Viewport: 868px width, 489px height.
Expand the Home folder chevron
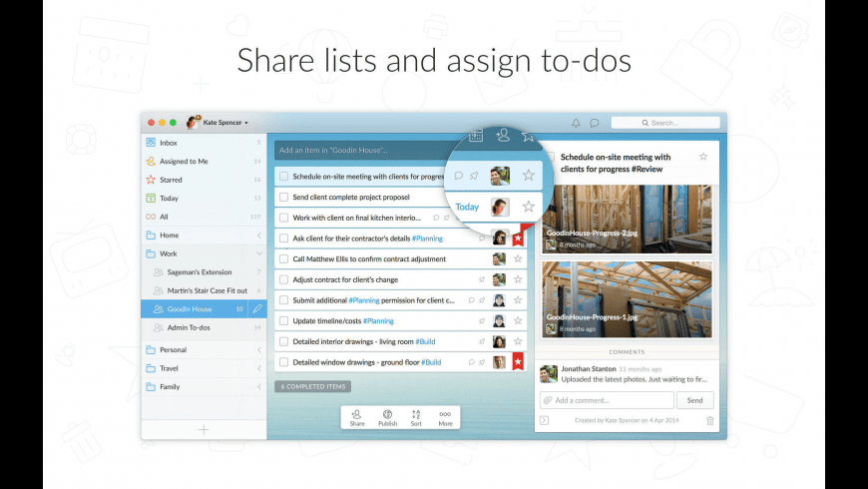pyautogui.click(x=258, y=236)
